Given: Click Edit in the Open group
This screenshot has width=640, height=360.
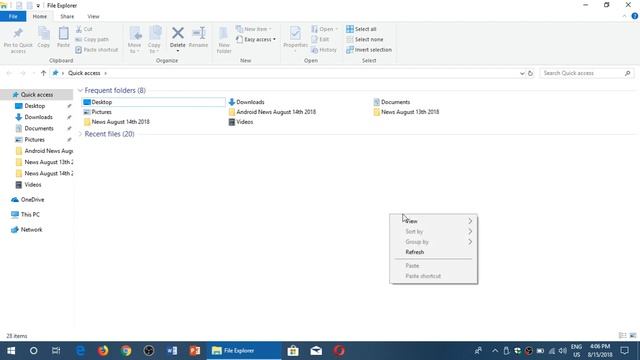Looking at the screenshot, I should pyautogui.click(x=320, y=39).
